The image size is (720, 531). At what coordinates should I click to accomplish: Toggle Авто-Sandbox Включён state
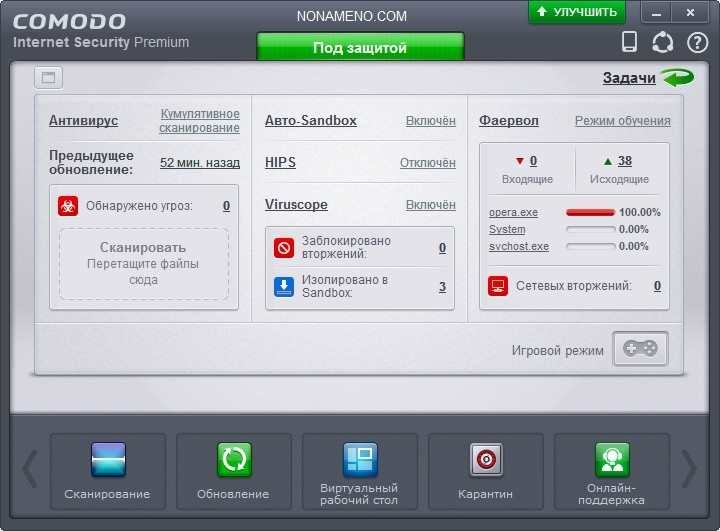pos(430,121)
